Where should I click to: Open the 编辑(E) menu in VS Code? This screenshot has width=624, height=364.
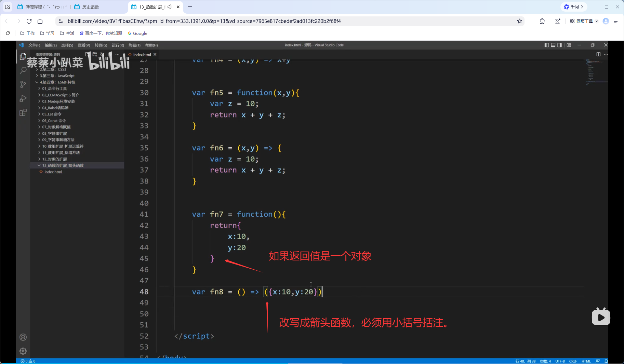(51, 45)
